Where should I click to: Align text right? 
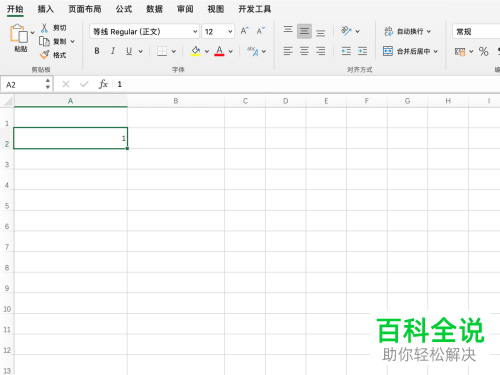pyautogui.click(x=321, y=51)
